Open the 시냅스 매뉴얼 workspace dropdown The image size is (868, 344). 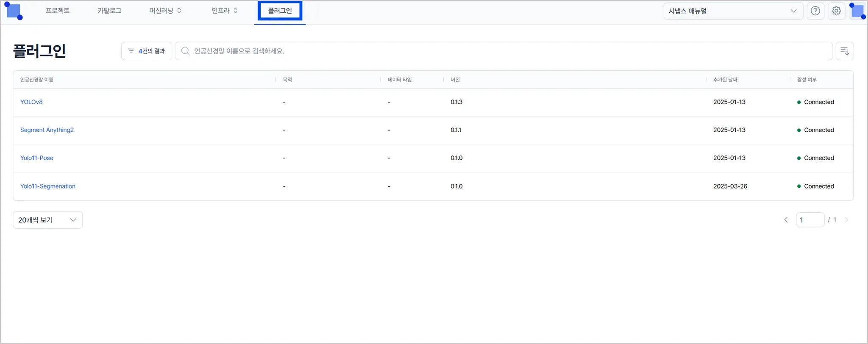coord(733,11)
